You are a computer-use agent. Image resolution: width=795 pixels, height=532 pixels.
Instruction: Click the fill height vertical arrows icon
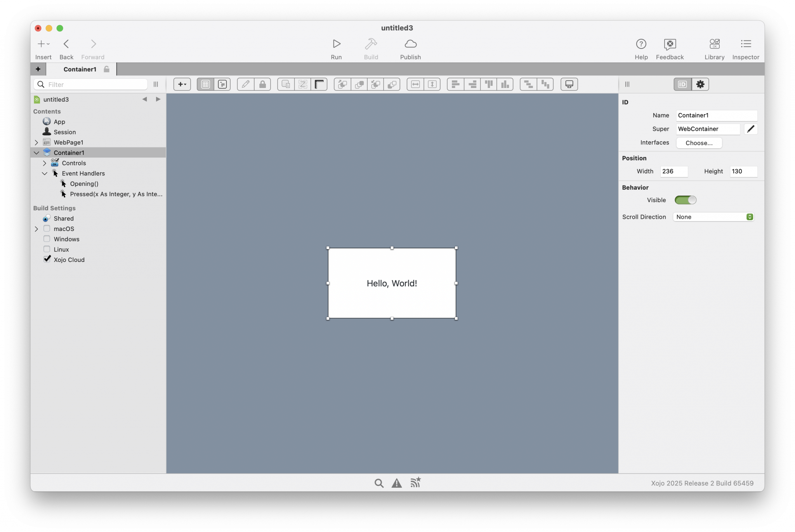(x=432, y=84)
